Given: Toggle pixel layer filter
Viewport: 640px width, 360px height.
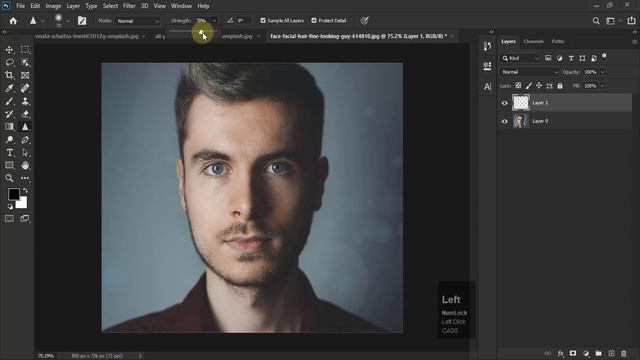Looking at the screenshot, I should pyautogui.click(x=548, y=58).
